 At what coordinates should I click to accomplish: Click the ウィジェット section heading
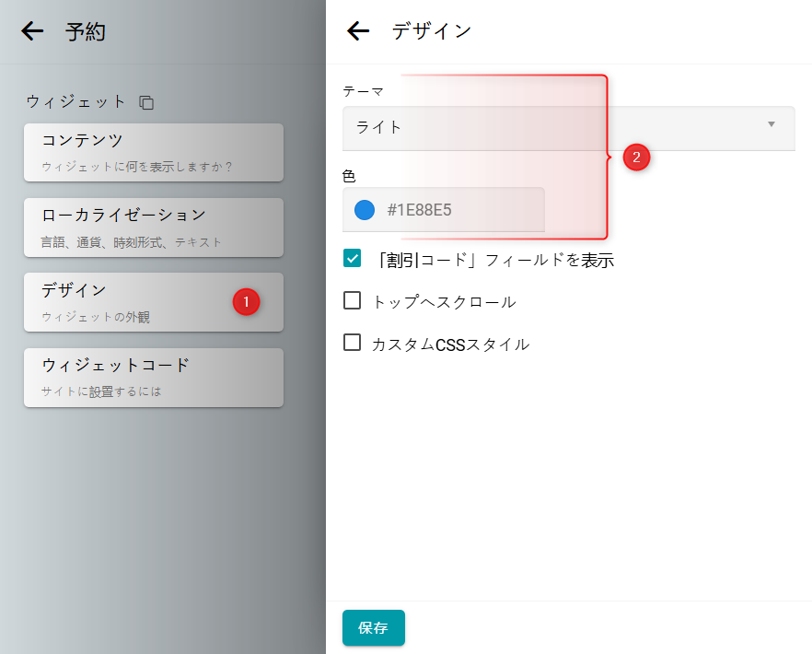[75, 101]
